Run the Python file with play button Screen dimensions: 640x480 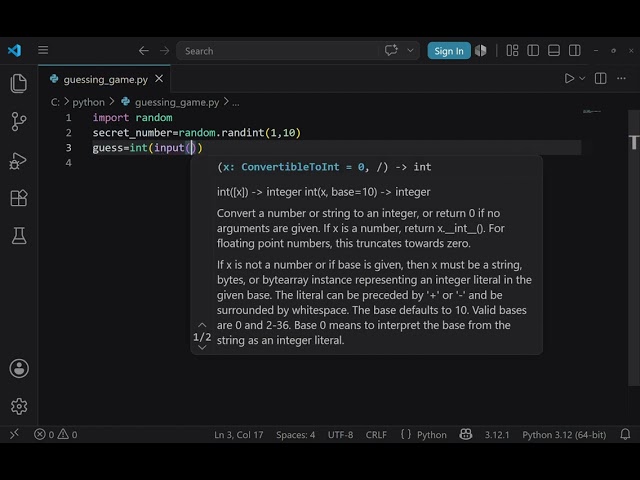[569, 78]
